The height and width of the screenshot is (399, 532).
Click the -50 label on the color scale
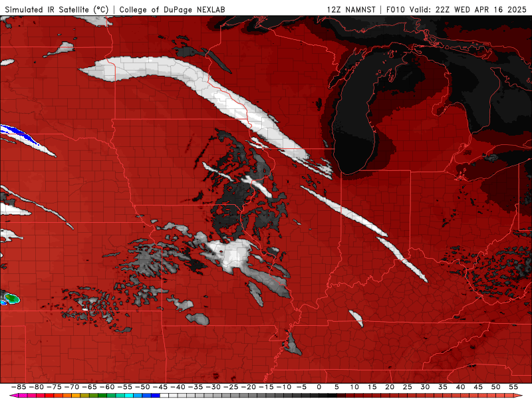point(142,387)
